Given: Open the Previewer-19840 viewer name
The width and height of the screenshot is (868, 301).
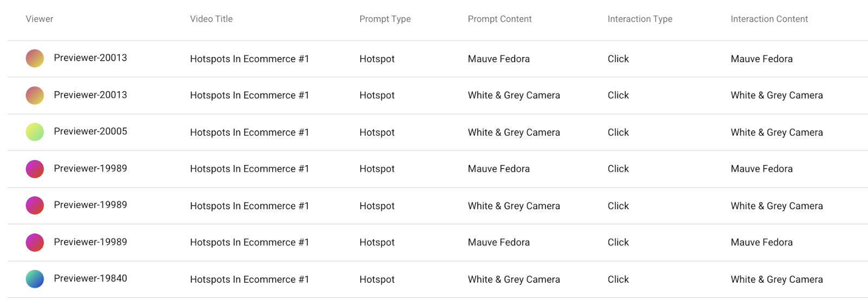Looking at the screenshot, I should 90,279.
